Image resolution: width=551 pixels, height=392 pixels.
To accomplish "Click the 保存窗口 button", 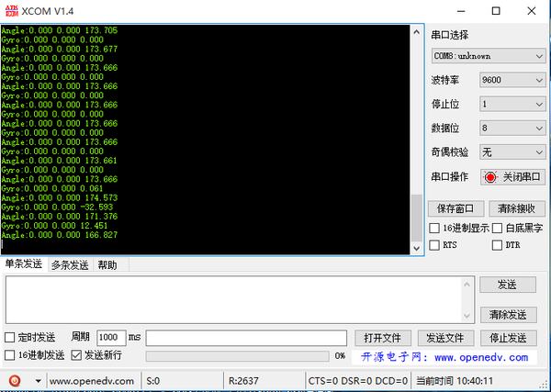I will click(x=455, y=208).
